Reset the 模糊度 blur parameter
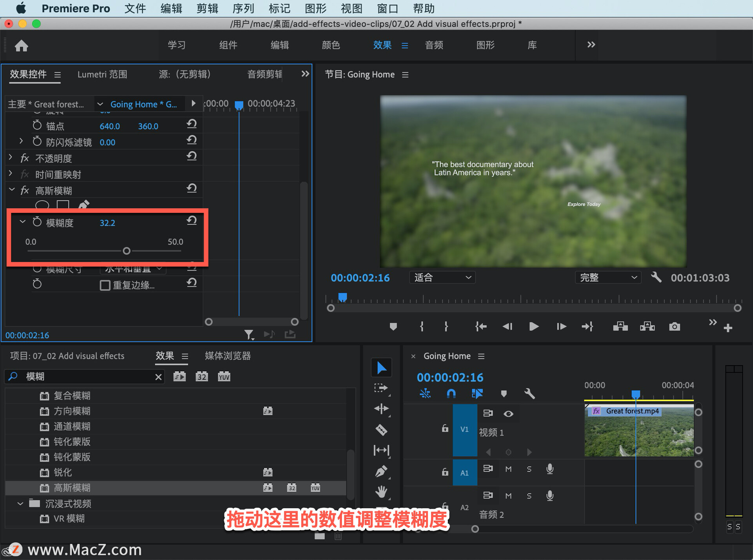 point(191,221)
